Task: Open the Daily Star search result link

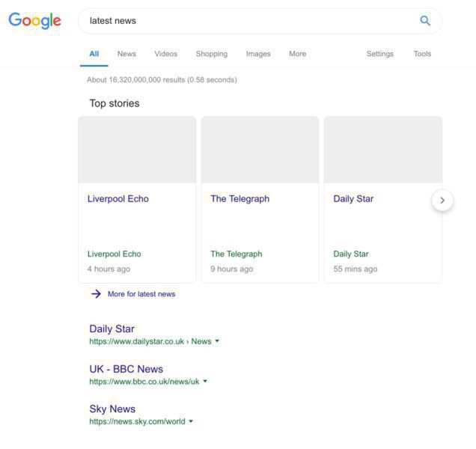Action: click(112, 329)
